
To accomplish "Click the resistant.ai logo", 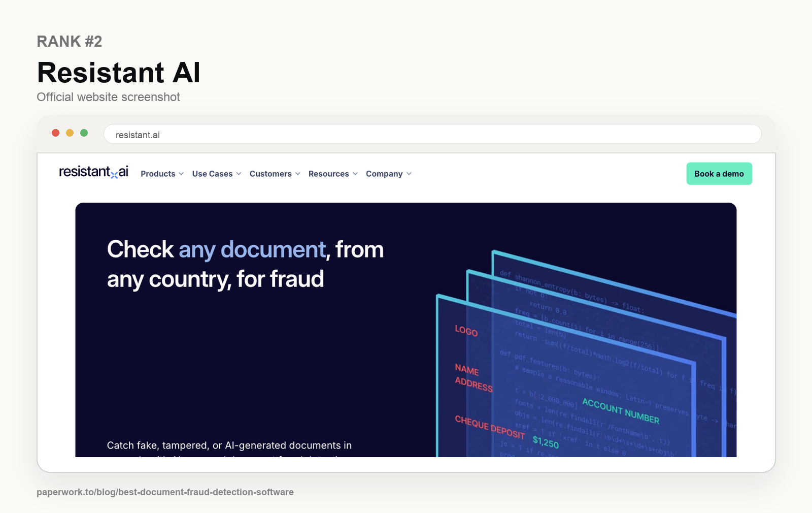I will pyautogui.click(x=94, y=172).
